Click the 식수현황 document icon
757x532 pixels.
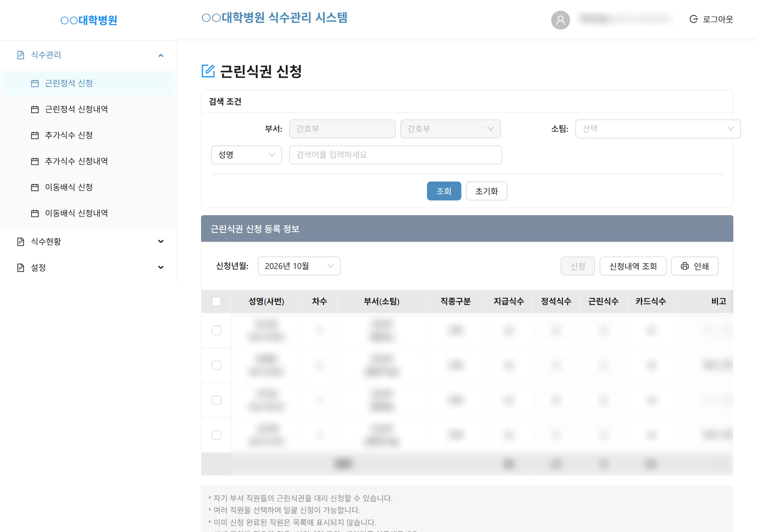pos(21,242)
